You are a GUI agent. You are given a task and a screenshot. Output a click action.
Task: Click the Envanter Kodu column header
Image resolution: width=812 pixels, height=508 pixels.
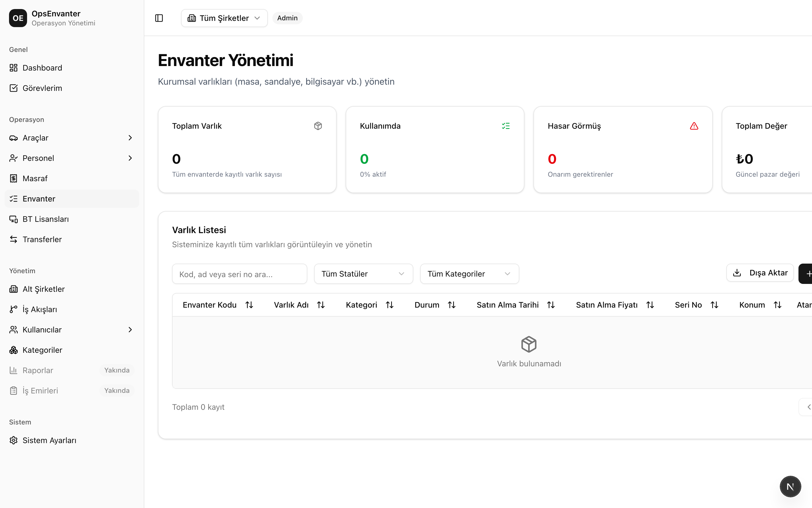(x=209, y=305)
